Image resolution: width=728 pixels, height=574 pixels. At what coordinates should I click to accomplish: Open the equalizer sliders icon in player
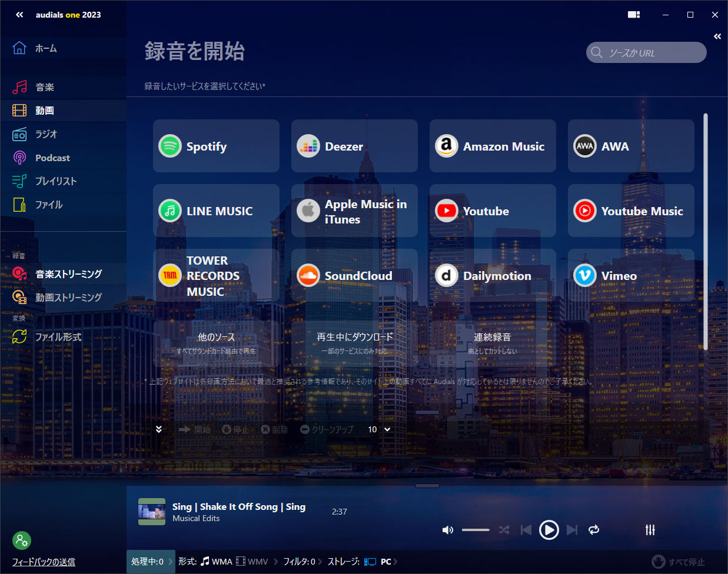tap(650, 530)
